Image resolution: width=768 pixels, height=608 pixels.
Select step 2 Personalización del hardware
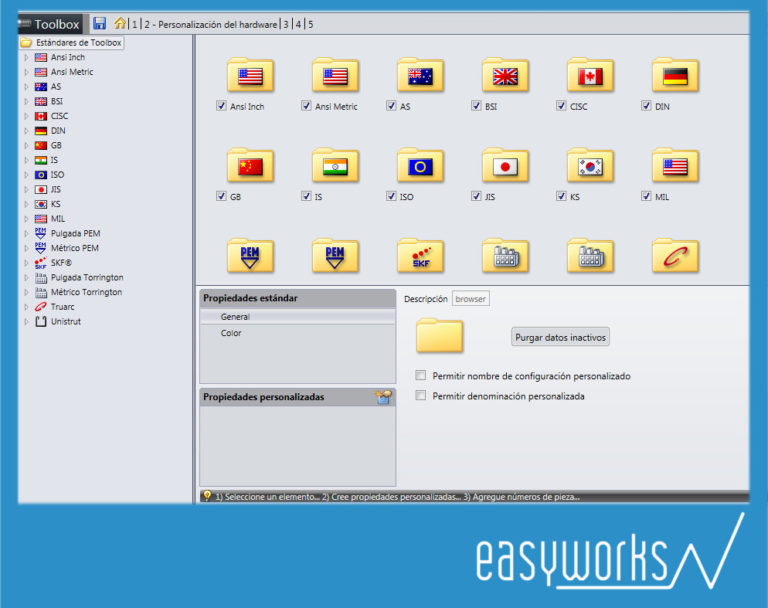(x=211, y=24)
